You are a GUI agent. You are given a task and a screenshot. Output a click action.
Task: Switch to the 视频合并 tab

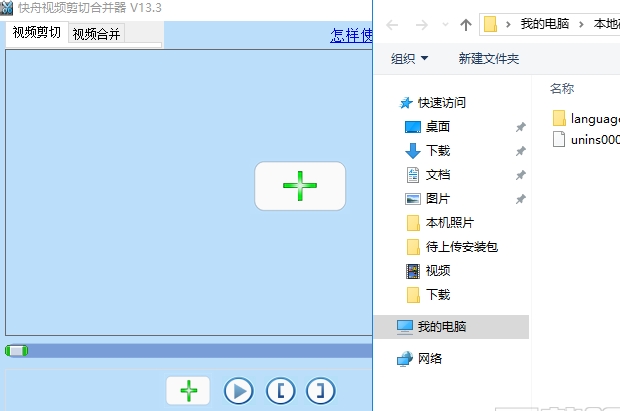97,34
